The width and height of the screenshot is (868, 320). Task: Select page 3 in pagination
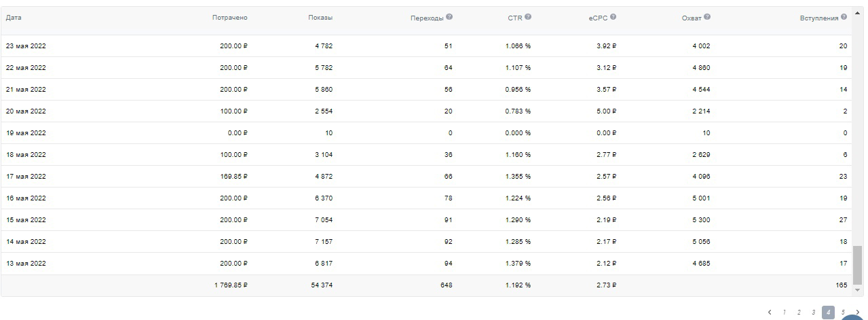(813, 313)
